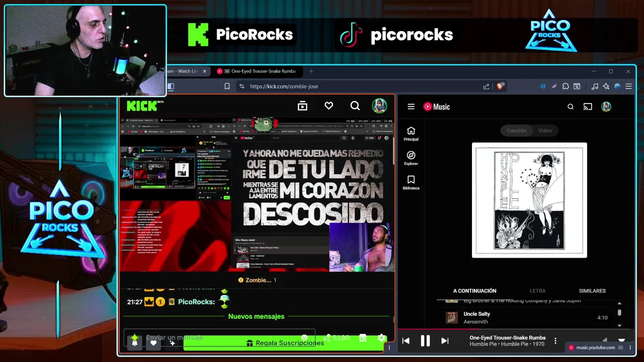644x362 pixels.
Task: Open media control music note icon
Action: pyautogui.click(x=595, y=86)
